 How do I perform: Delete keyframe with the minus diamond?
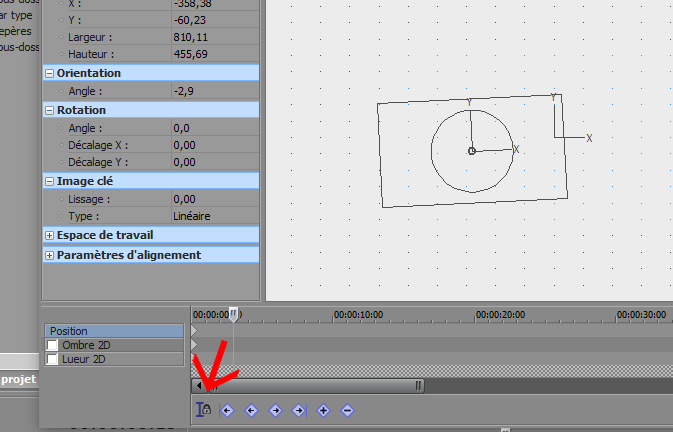pyautogui.click(x=347, y=409)
